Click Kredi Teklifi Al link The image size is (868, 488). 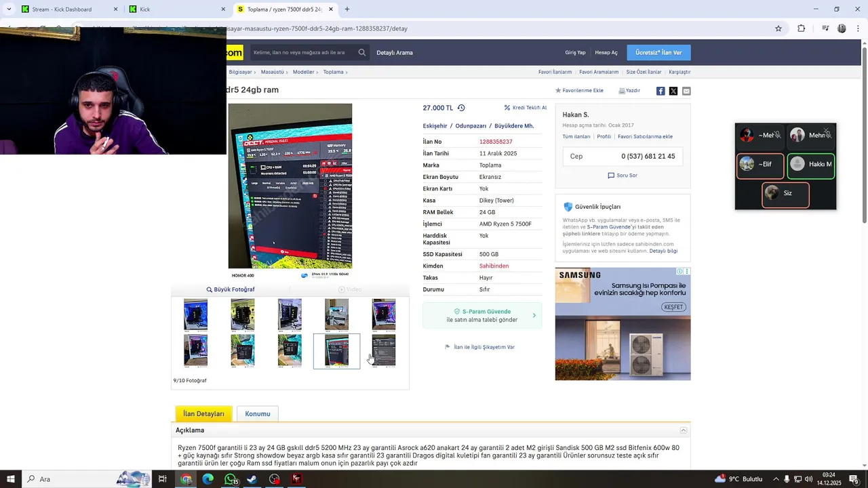click(x=526, y=108)
